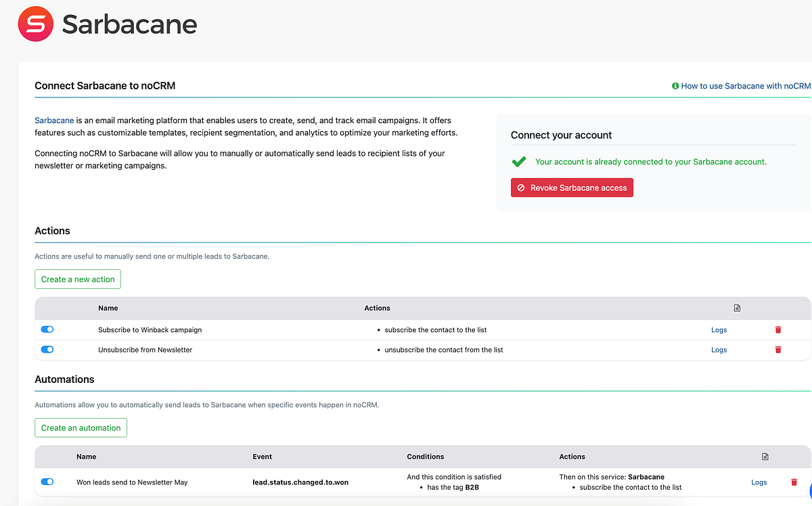This screenshot has height=506, width=812.
Task: Select the Won leads send to Newsletter May row name
Action: coord(132,482)
